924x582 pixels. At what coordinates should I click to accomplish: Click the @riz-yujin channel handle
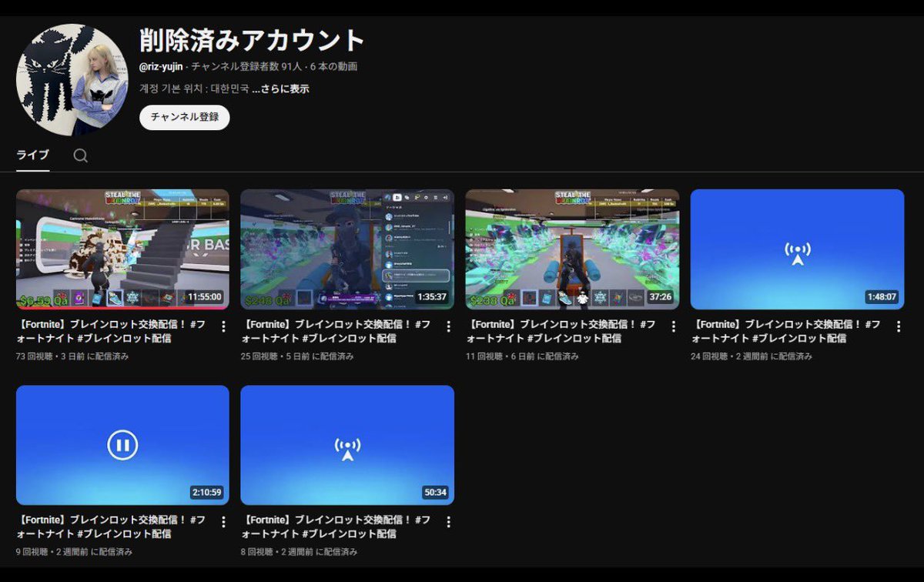point(161,67)
